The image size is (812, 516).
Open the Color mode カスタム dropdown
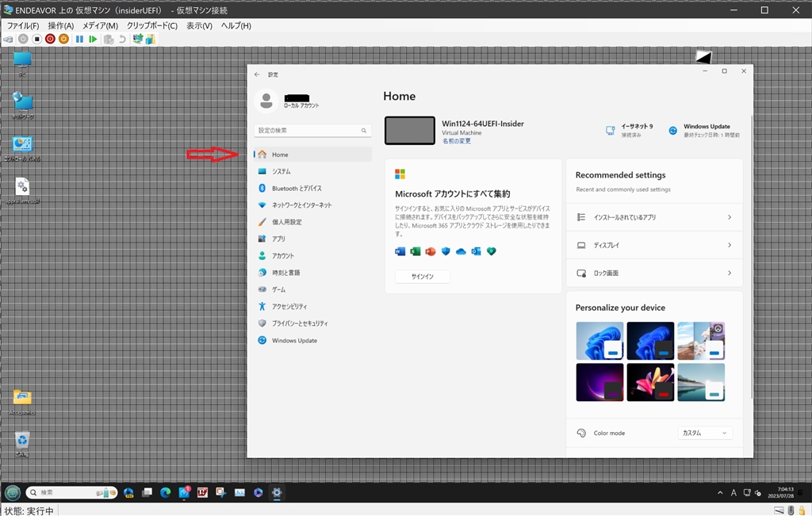(705, 434)
